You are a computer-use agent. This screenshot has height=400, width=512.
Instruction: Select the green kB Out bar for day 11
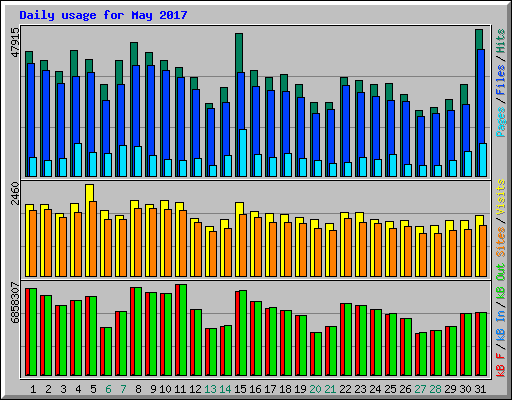click(x=183, y=330)
